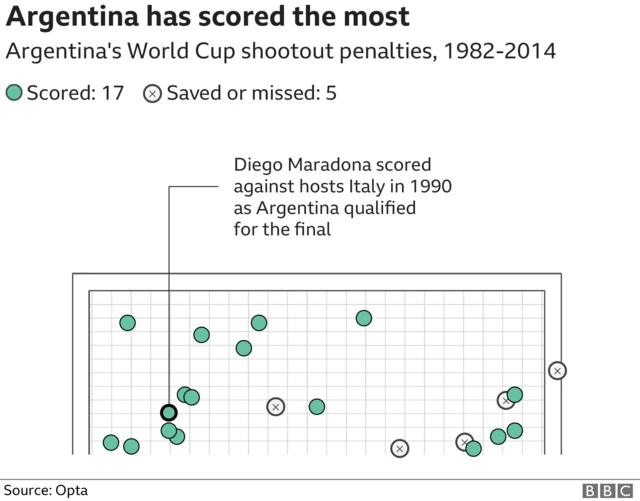
Task: Click the crossed circle icon in the legend
Action: click(x=152, y=94)
